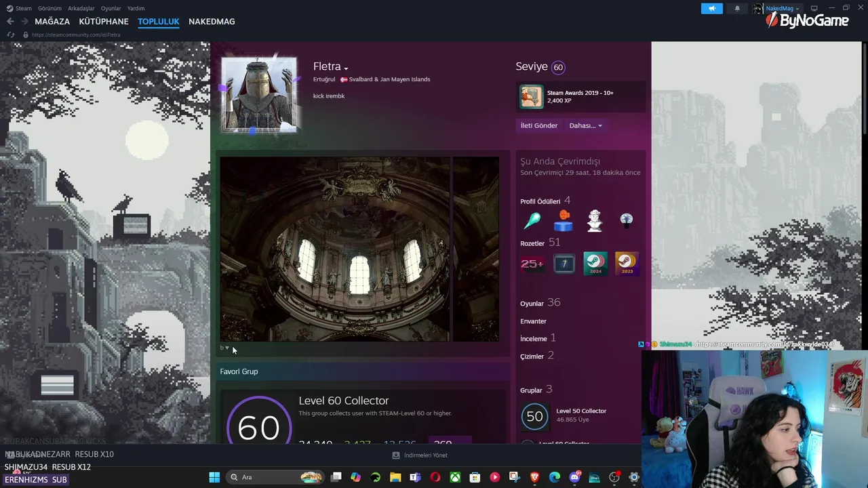Open the notifications bell
The image size is (868, 488).
pyautogui.click(x=737, y=8)
